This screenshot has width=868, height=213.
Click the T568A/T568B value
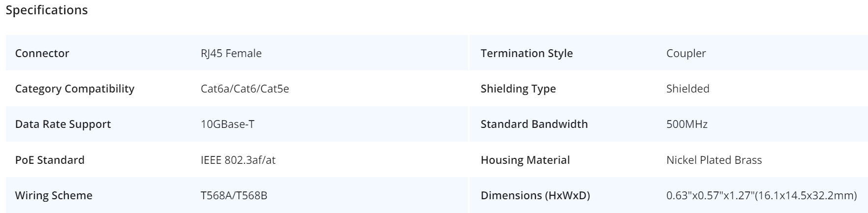pyautogui.click(x=234, y=195)
